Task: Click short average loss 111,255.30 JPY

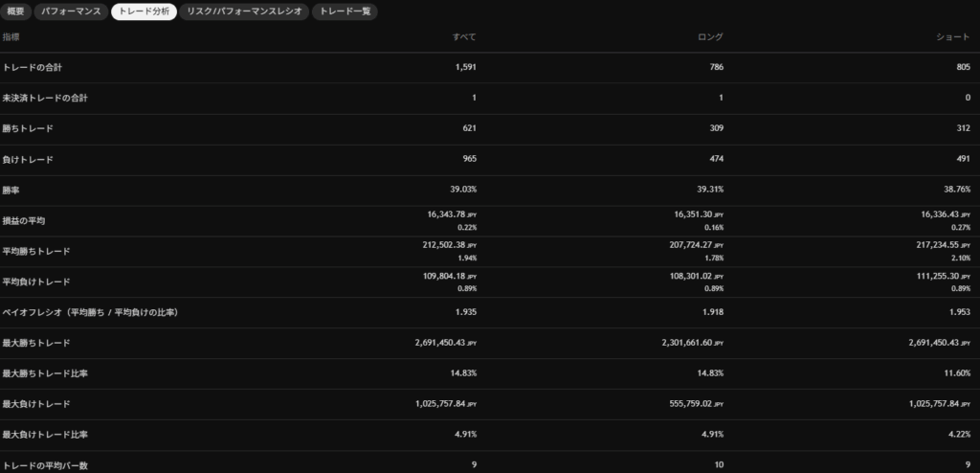Action: (x=943, y=276)
